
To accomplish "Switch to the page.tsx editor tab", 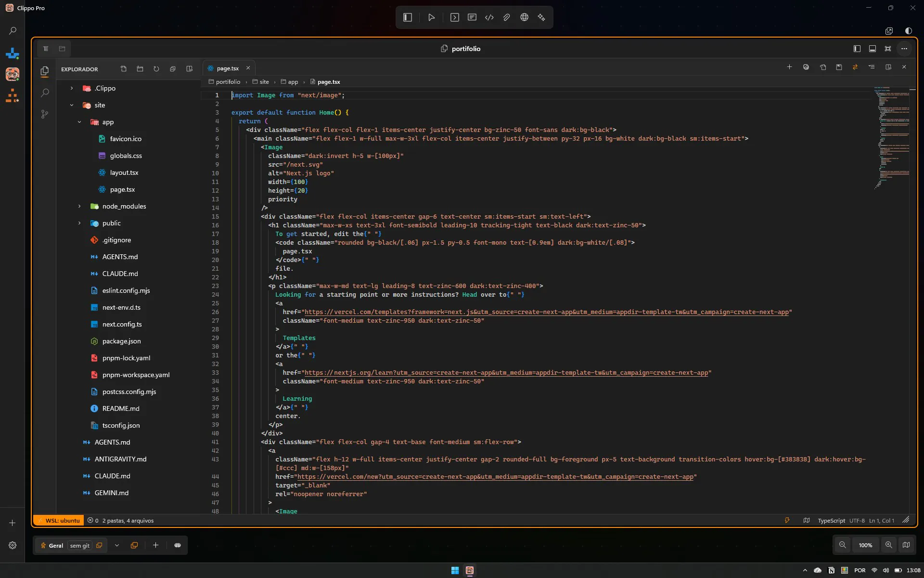I will coord(228,68).
